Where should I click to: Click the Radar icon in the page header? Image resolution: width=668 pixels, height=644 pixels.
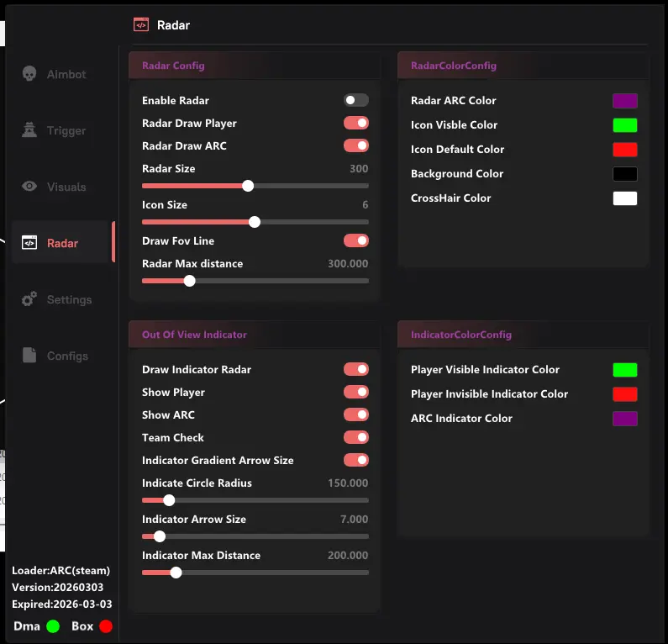(x=141, y=24)
